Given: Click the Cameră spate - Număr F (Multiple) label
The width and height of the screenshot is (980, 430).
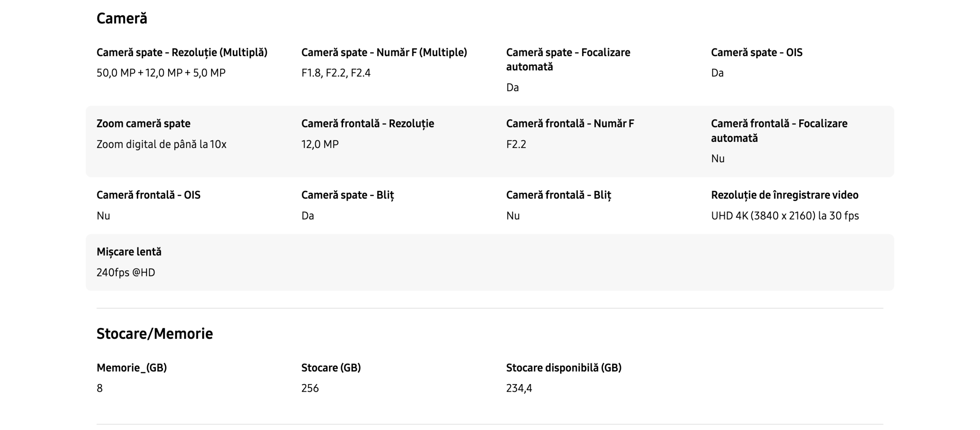Looking at the screenshot, I should [384, 52].
